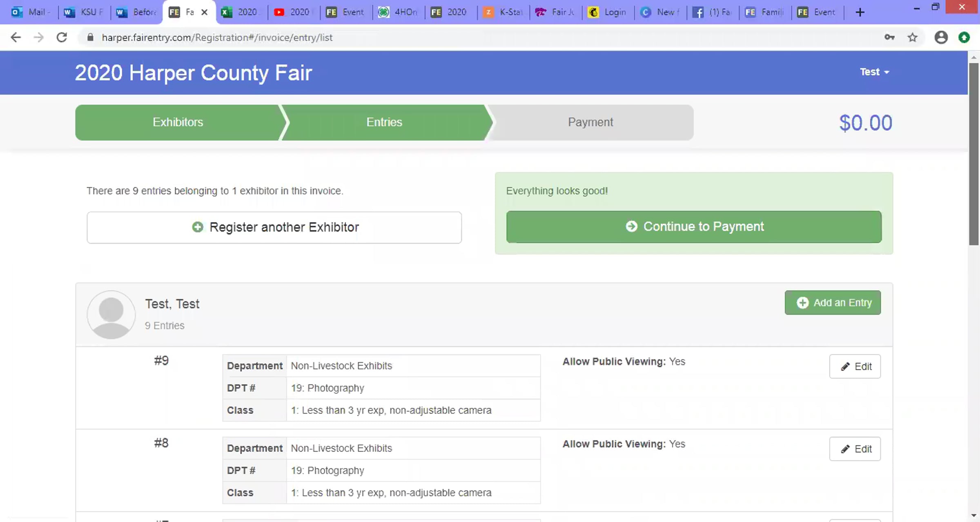Viewport: 980px width, 522px height.
Task: Open the Test user dropdown
Action: point(874,72)
